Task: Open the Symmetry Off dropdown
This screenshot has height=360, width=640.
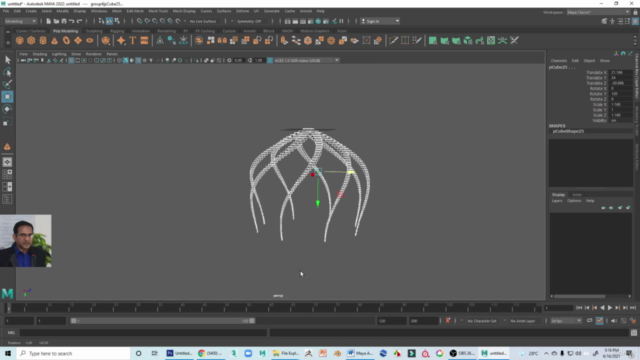Action: [x=251, y=21]
